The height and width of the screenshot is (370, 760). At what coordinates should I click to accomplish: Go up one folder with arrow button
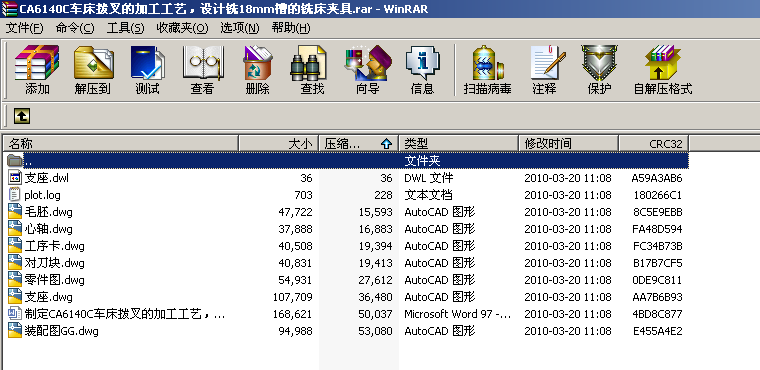(x=22, y=116)
